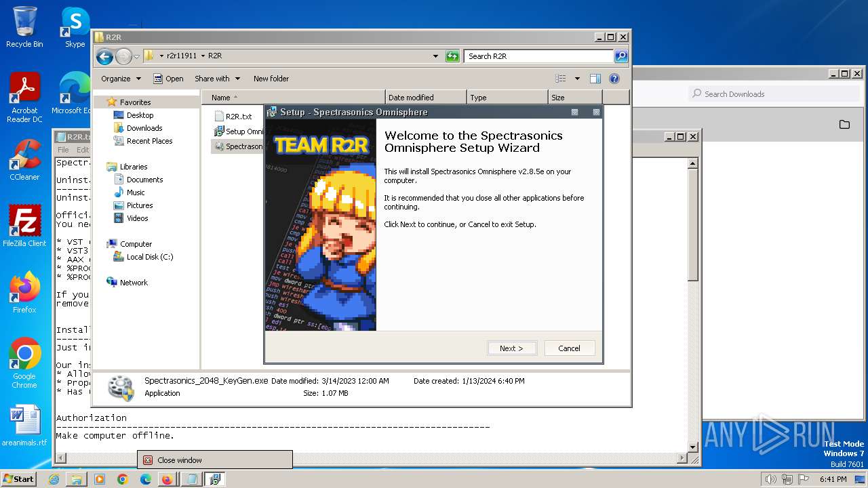This screenshot has width=868, height=488.
Task: Open the recent pages dropdown near back button
Action: (x=136, y=56)
